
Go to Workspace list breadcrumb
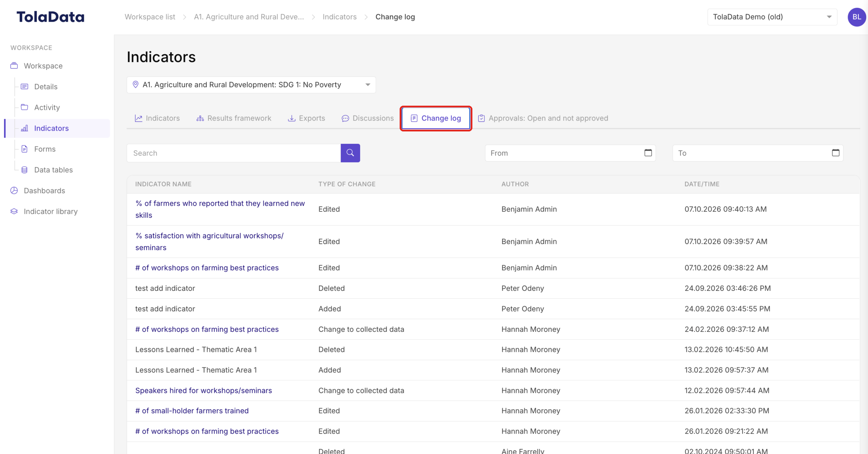coord(150,17)
